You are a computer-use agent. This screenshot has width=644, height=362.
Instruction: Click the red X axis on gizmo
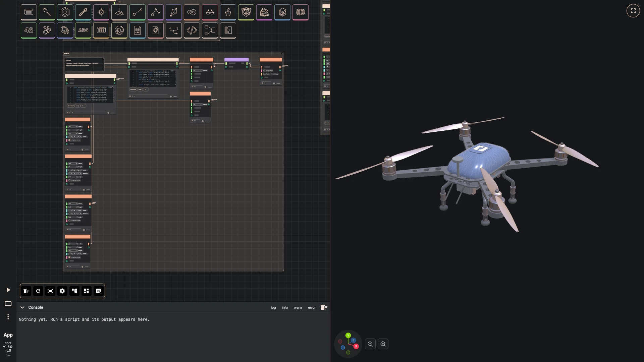coord(356,346)
